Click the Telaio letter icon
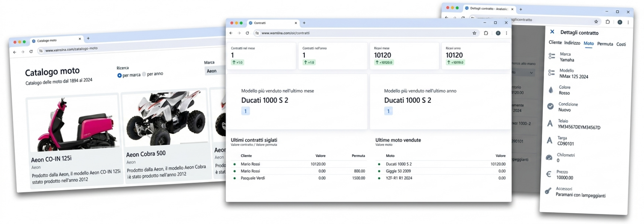The image size is (644, 224). [550, 123]
